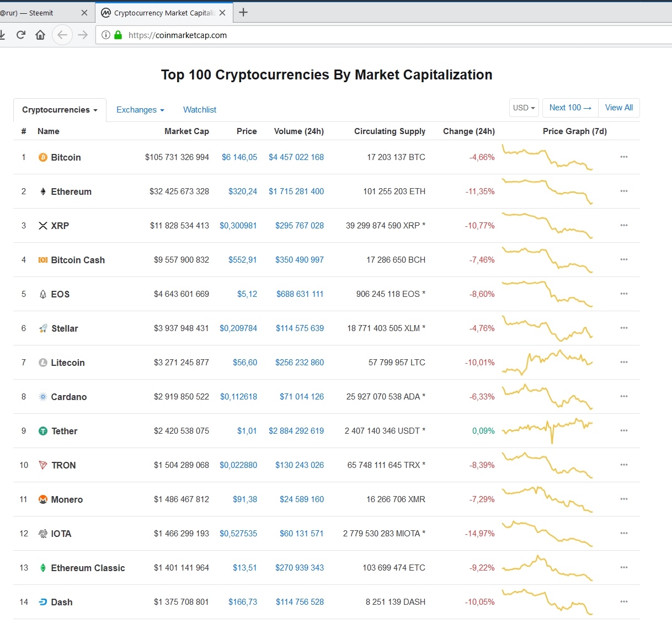
Task: Click the downloads arrow icon in toolbar
Action: [2, 35]
